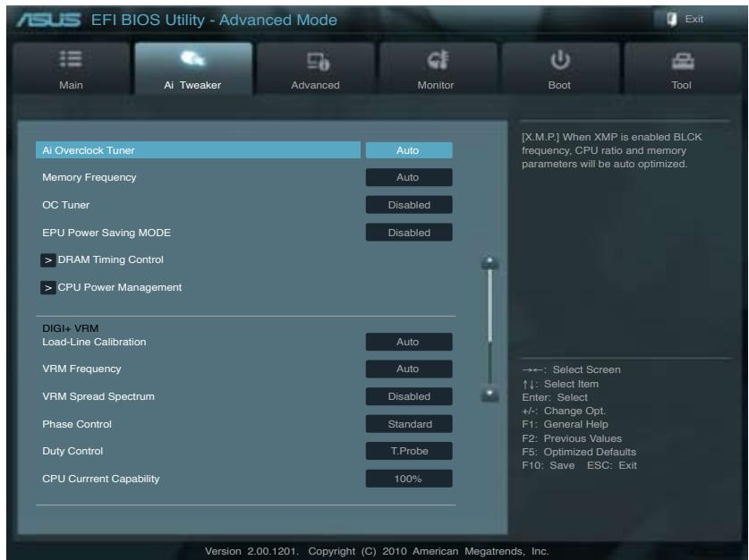Click the Main tab list icon
The height and width of the screenshot is (560, 749).
click(71, 60)
